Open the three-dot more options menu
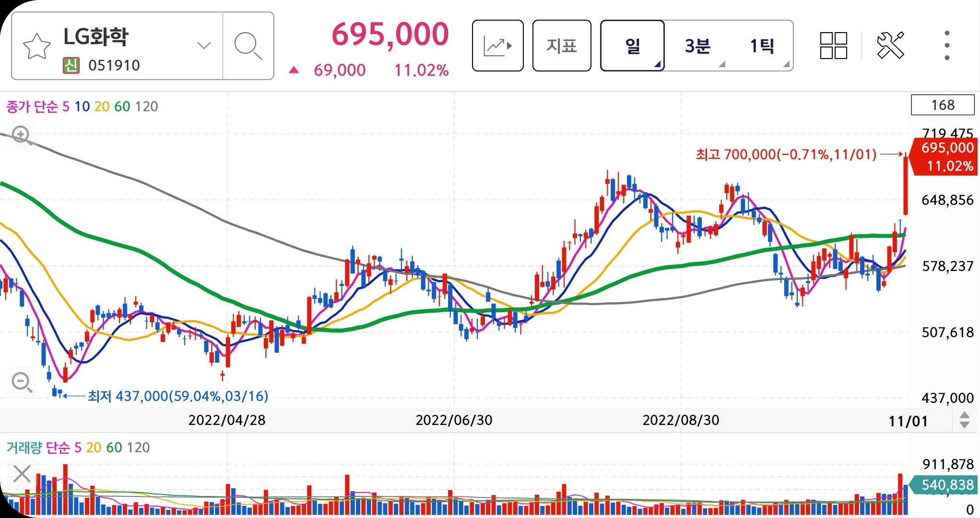 (x=947, y=46)
